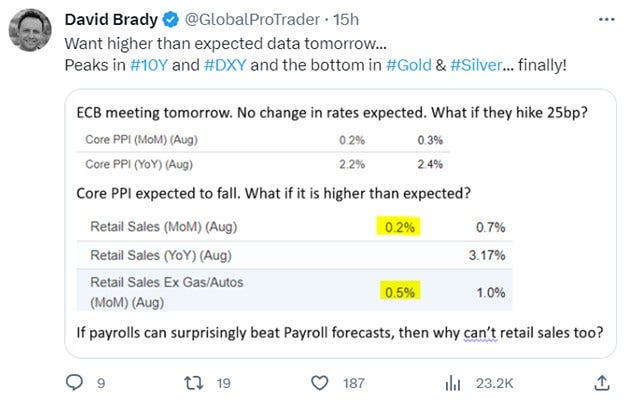624x400 pixels.
Task: Open the reply comment icon
Action: [74, 382]
